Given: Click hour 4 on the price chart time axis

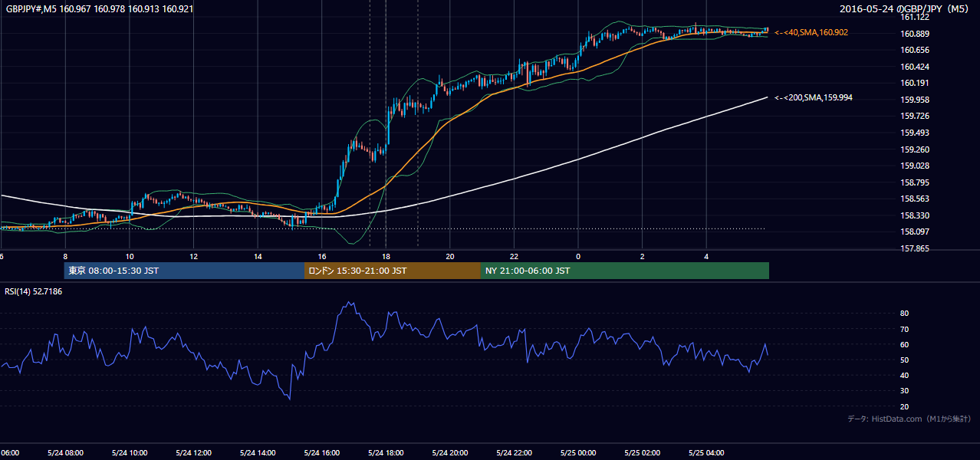Looking at the screenshot, I should [706, 257].
